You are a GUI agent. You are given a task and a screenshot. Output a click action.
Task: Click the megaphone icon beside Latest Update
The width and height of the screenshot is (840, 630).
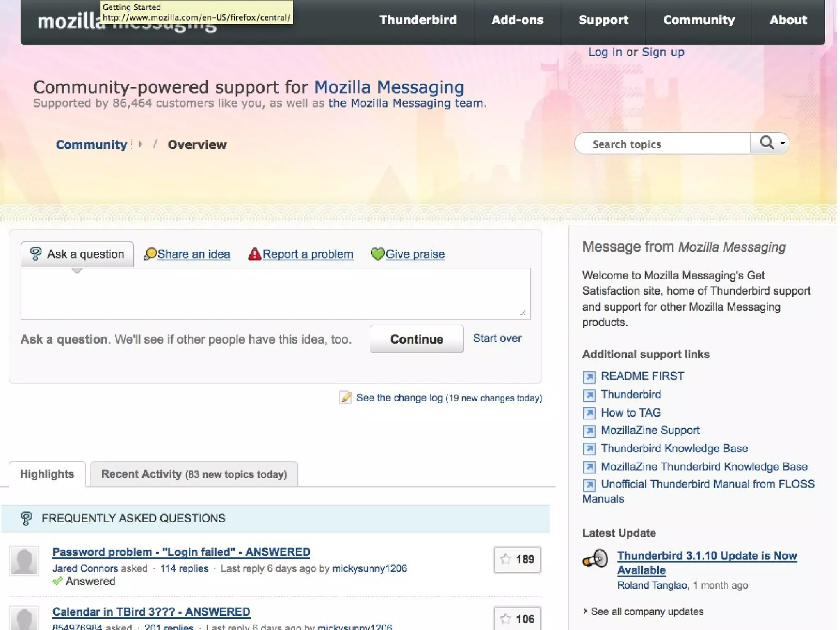click(595, 559)
